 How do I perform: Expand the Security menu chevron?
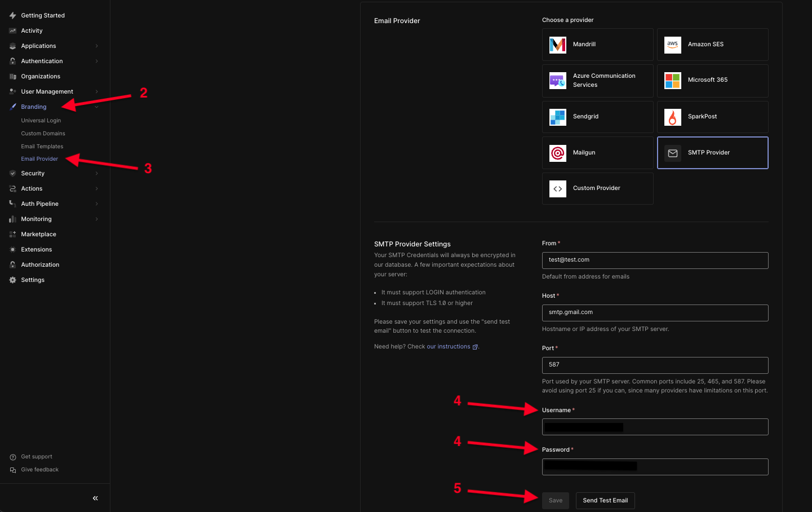(97, 174)
